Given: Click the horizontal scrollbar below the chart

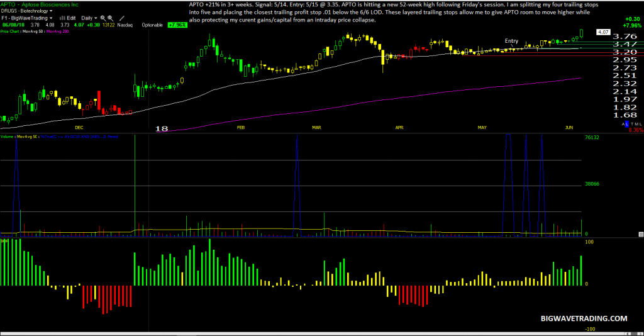Looking at the screenshot, I should pos(322,333).
